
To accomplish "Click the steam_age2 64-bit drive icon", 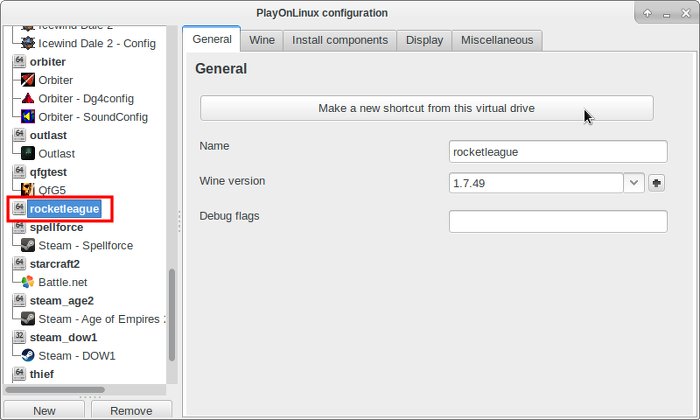I will [19, 300].
